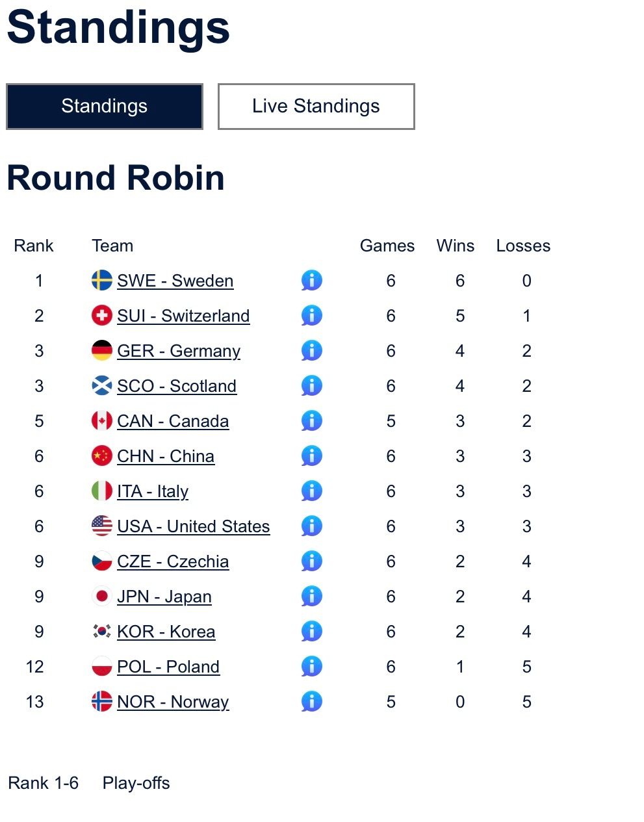
Task: Select the Standings tab
Action: 105,107
